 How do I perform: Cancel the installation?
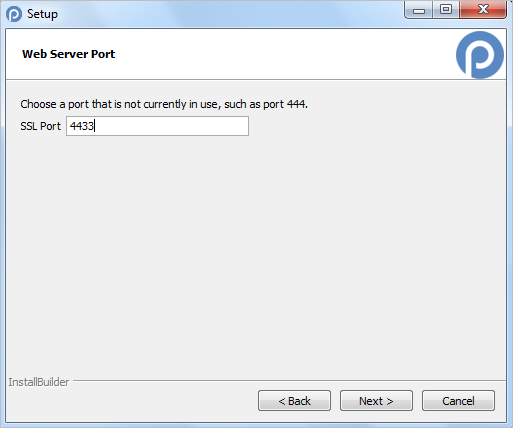[458, 401]
